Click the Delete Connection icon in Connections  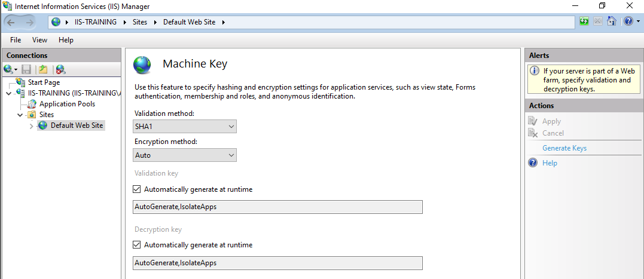[x=60, y=69]
